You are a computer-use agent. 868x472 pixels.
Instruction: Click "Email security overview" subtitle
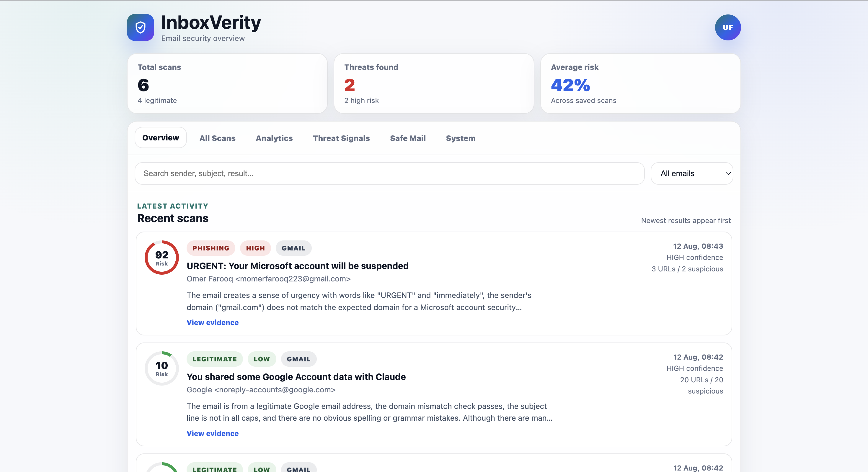click(x=203, y=38)
